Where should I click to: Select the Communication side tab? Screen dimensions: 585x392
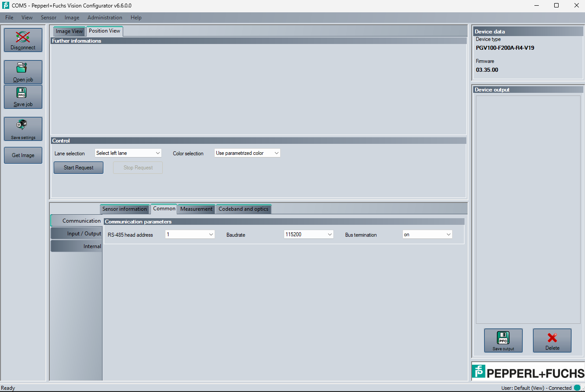[x=77, y=220]
